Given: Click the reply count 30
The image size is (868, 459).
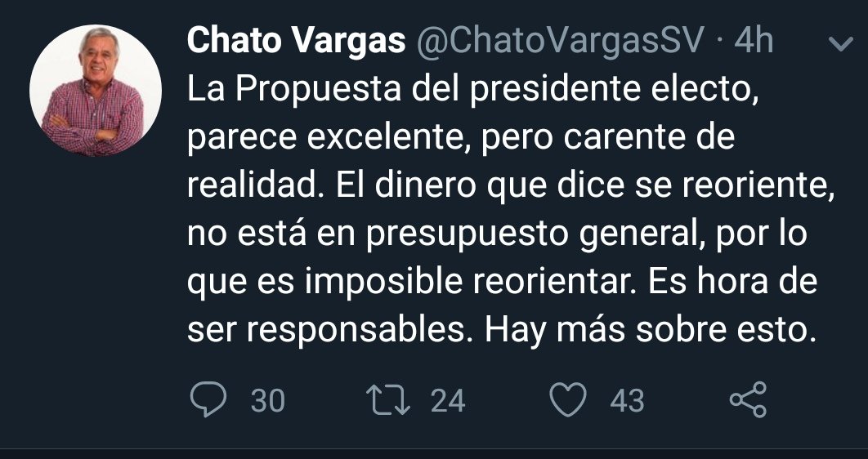Looking at the screenshot, I should coord(267,401).
